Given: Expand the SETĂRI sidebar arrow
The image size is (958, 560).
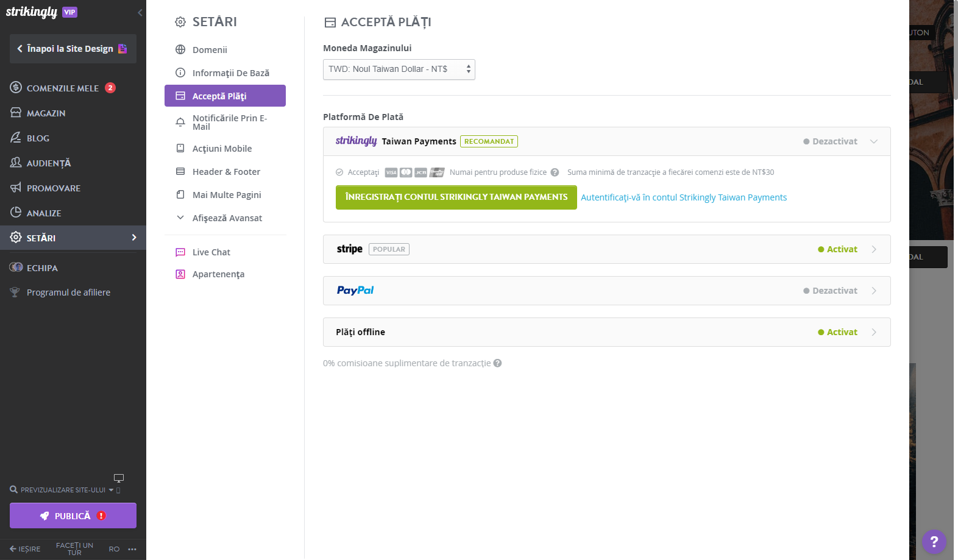Looking at the screenshot, I should pyautogui.click(x=134, y=237).
